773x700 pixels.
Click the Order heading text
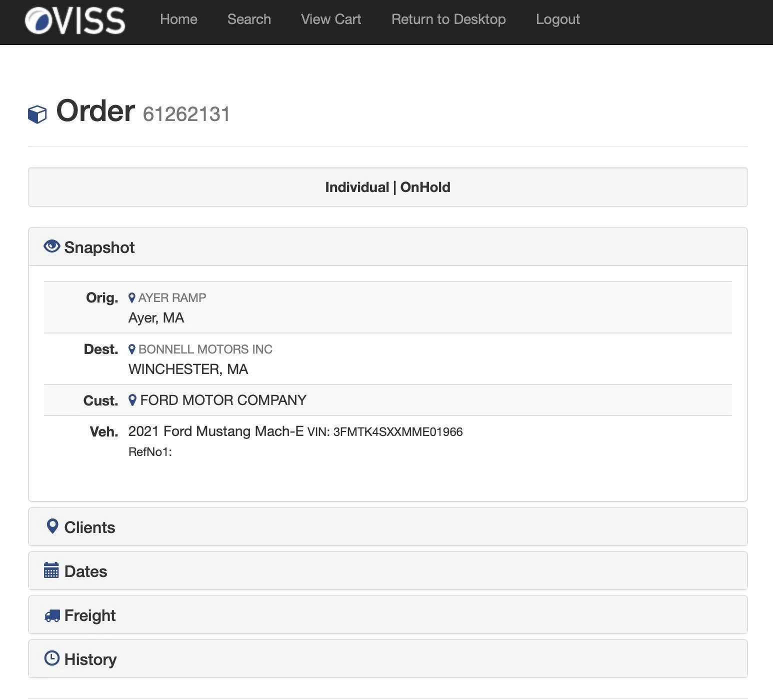point(95,110)
